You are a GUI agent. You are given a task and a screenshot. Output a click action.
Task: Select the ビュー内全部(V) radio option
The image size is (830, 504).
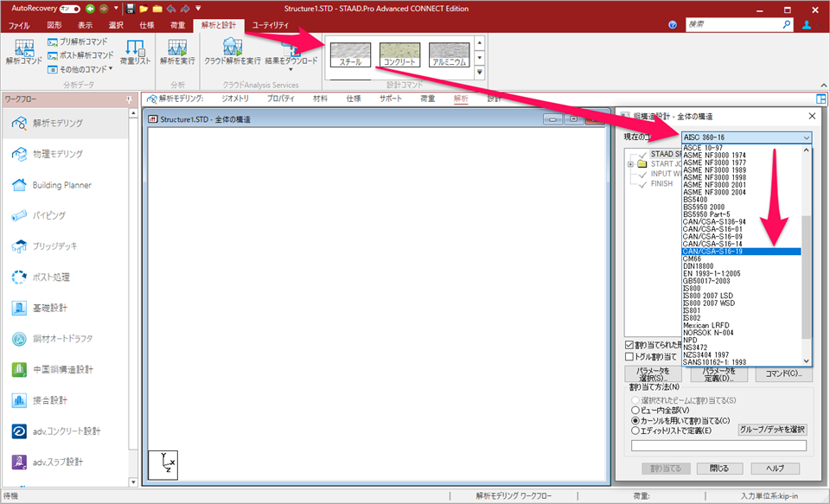pyautogui.click(x=635, y=411)
